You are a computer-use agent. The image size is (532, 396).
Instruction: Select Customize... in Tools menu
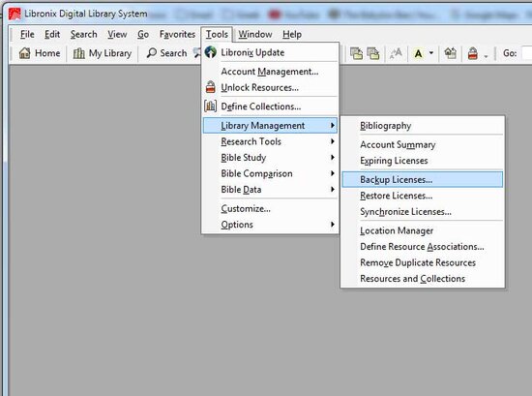271,208
